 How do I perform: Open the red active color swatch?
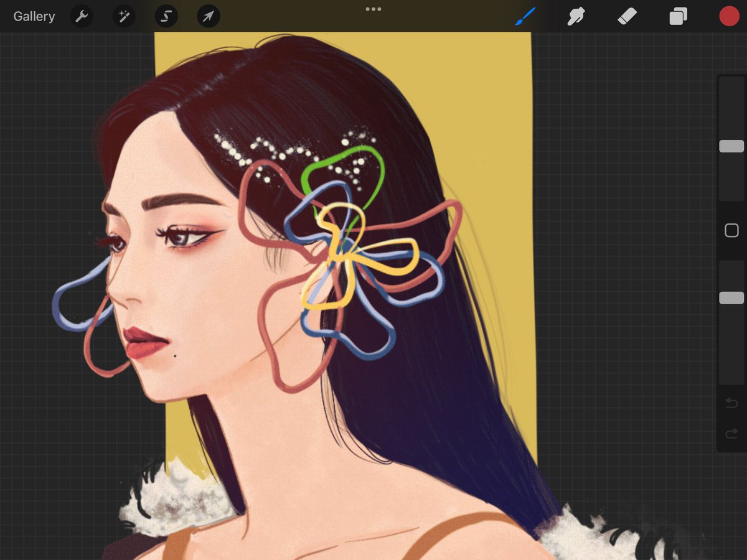(x=729, y=16)
